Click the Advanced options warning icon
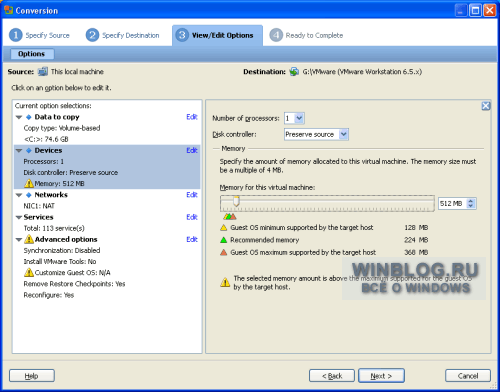The image size is (500, 392). (29, 239)
